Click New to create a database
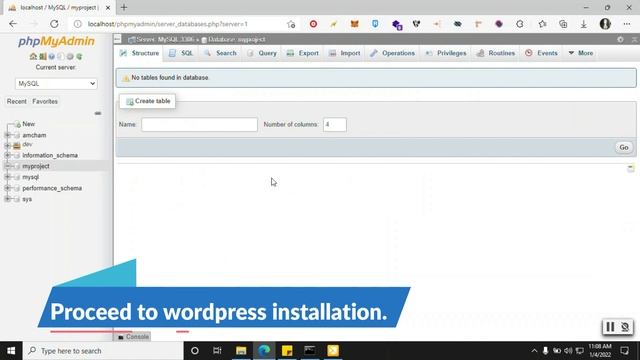Screen dimensions: 640x360 (29, 124)
